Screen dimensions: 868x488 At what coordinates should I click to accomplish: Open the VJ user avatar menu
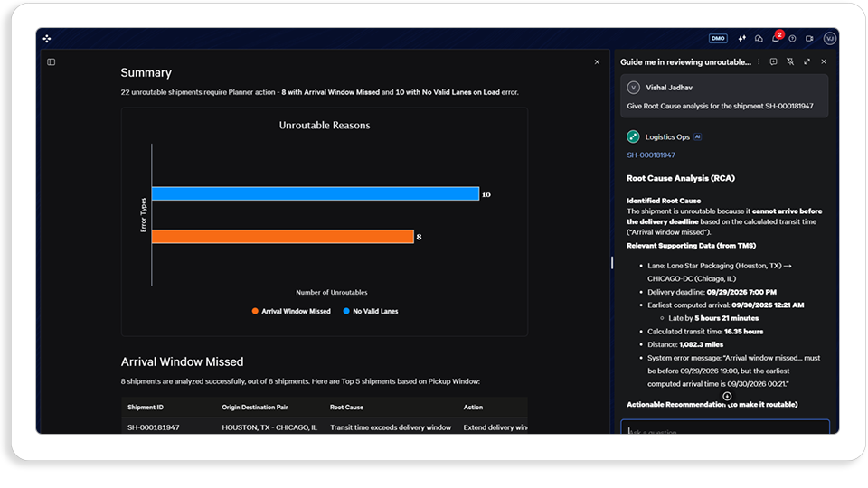tap(829, 39)
